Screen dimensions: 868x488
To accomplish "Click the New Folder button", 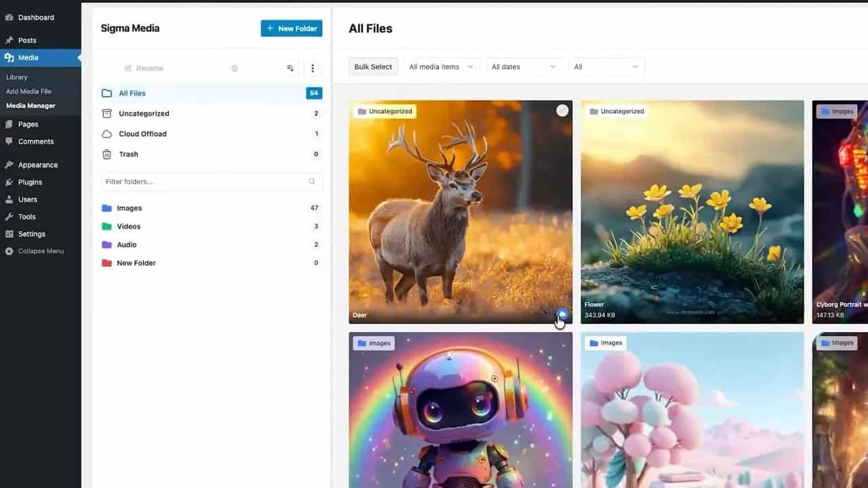I will tap(292, 28).
